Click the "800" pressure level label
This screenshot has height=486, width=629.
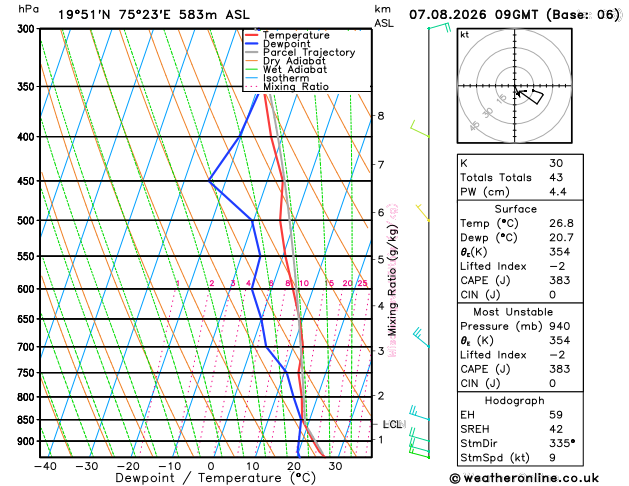[x=26, y=397]
